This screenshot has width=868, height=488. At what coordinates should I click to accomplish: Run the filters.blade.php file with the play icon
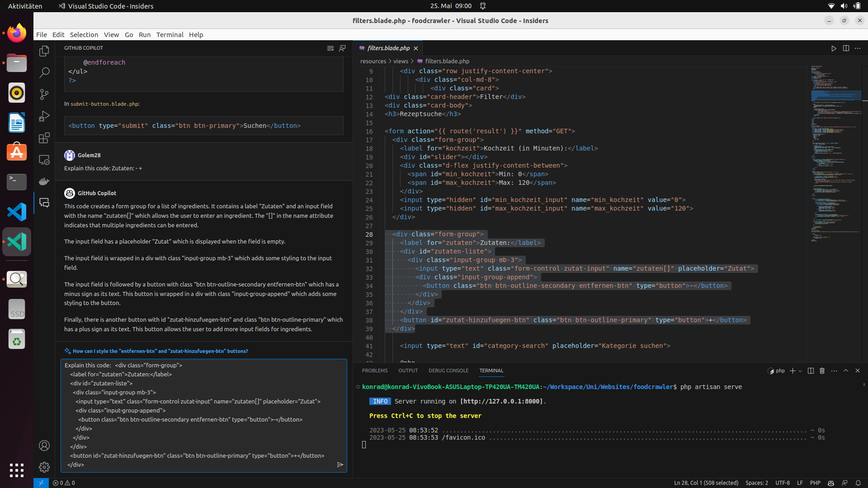(x=834, y=48)
